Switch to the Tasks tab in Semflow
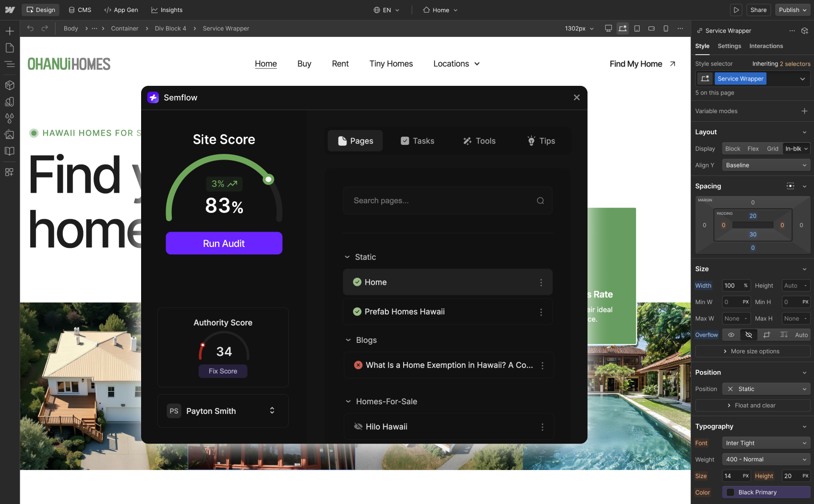814x504 pixels. (418, 141)
